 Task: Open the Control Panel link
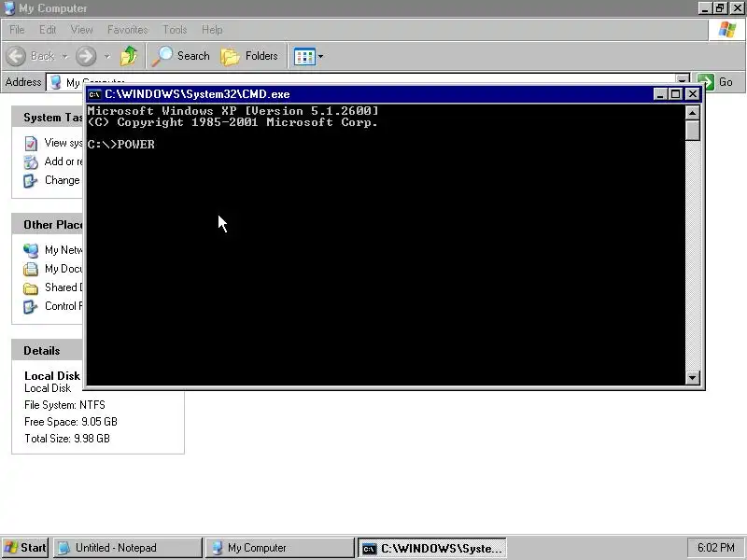click(63, 306)
